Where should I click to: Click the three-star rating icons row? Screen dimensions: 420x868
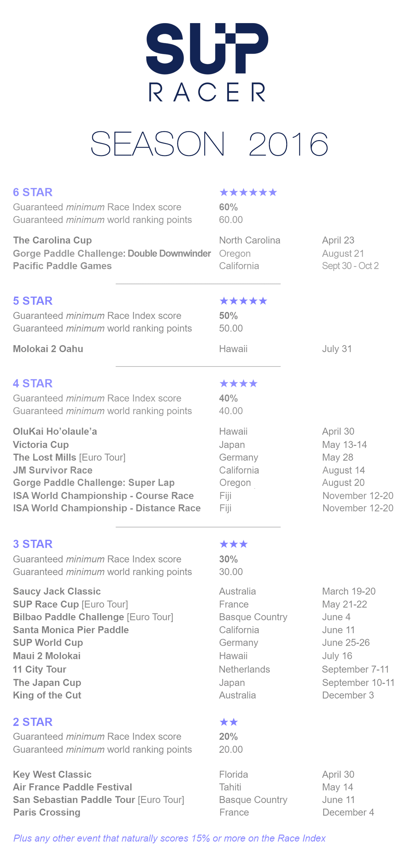coord(233,544)
